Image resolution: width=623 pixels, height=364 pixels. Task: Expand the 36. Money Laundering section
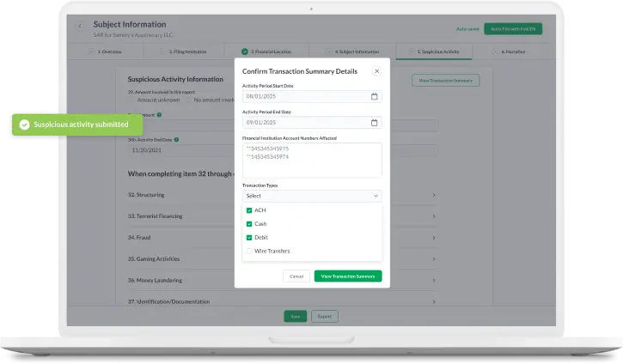tap(433, 280)
